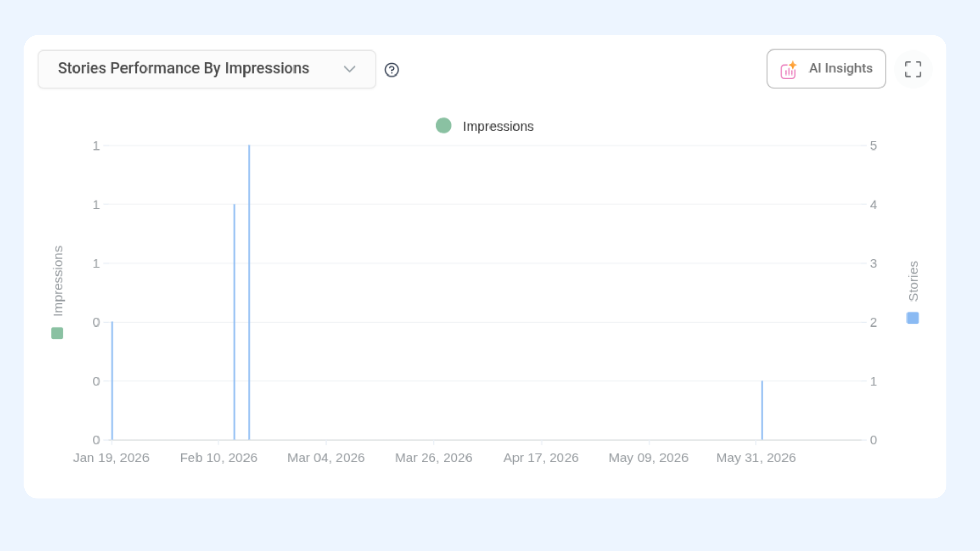Screen dimensions: 980x551
Task: Click the Stories axis title
Action: [x=913, y=281]
